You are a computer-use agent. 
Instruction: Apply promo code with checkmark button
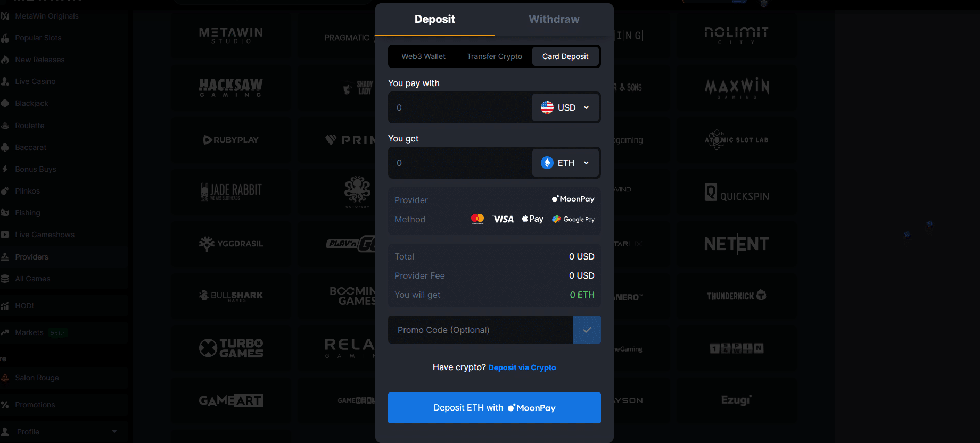tap(587, 330)
